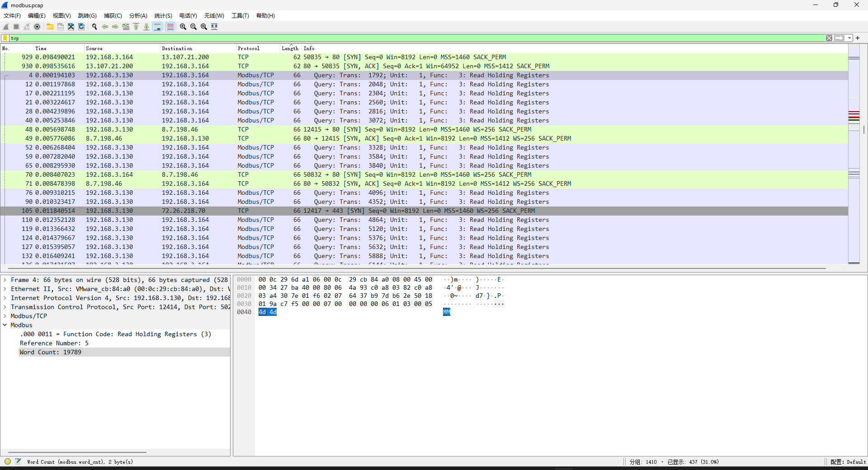Click the resize columns toolbar icon
The width and height of the screenshot is (868, 470).
[214, 27]
